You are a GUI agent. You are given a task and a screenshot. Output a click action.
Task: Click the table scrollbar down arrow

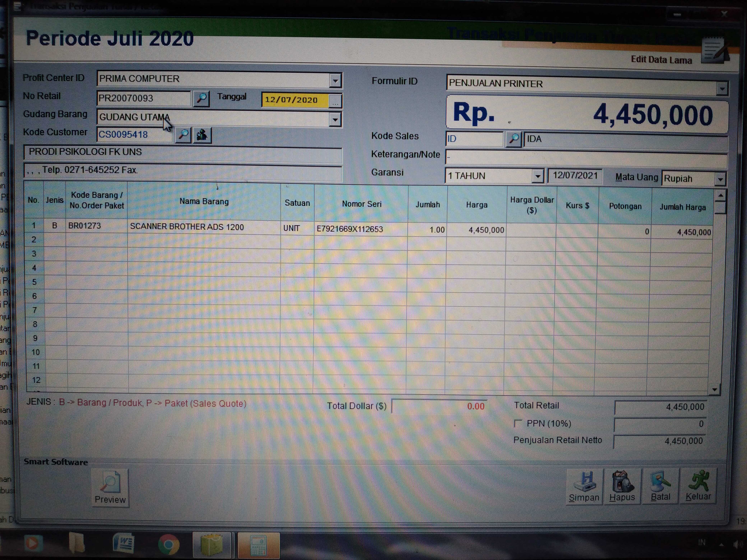click(x=714, y=390)
